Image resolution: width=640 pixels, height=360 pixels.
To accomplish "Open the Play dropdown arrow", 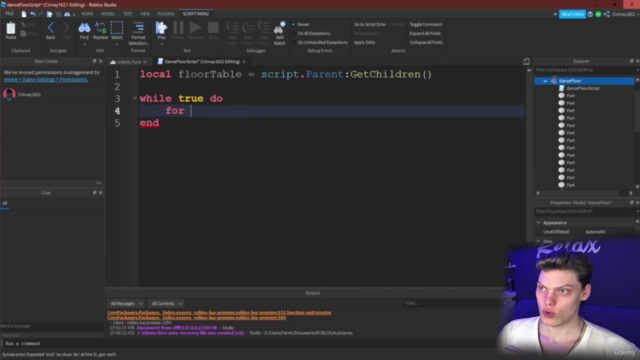I will 162,44.
